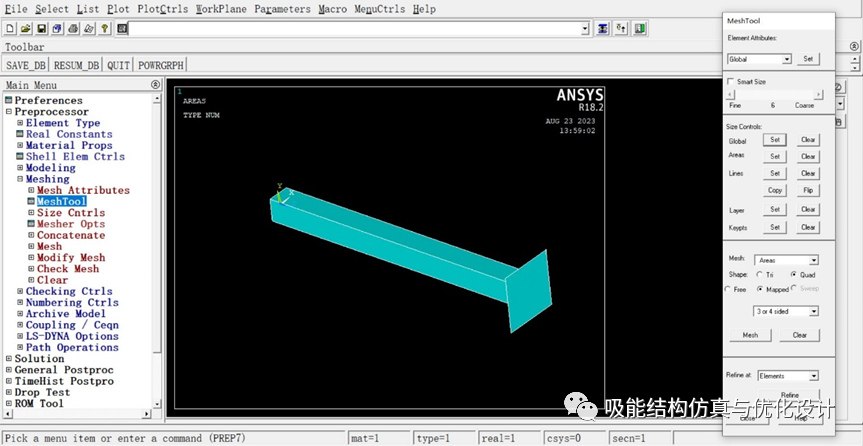
Task: Click the SAVE_DB toolbar button
Action: point(25,65)
